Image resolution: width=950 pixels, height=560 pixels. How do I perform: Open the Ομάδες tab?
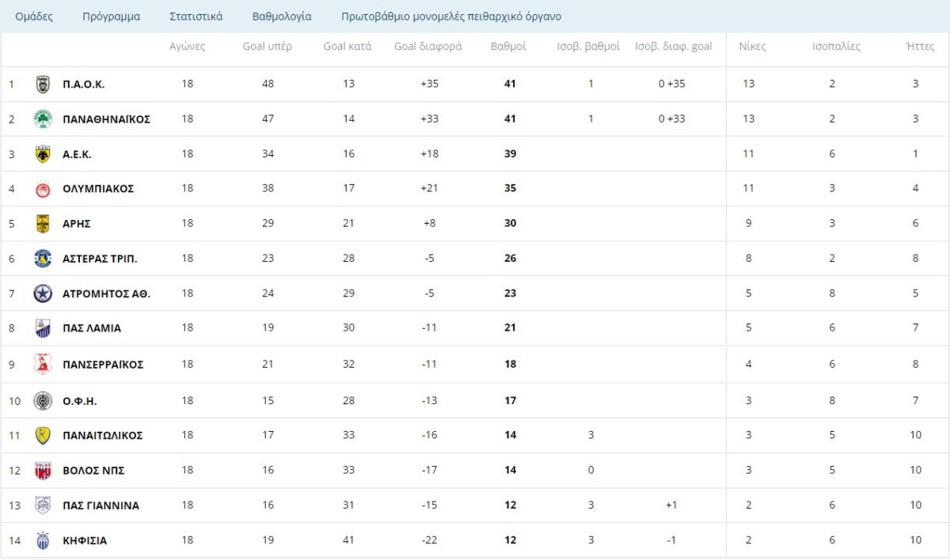click(34, 16)
